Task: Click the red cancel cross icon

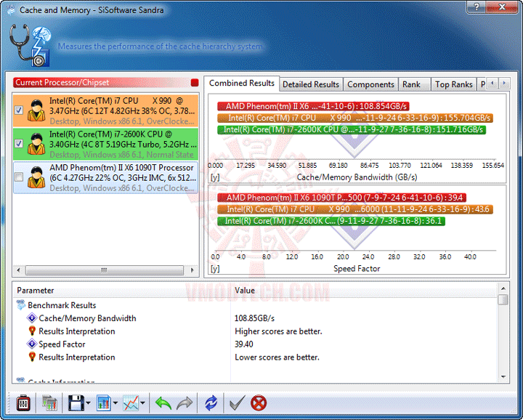Action: [x=259, y=403]
